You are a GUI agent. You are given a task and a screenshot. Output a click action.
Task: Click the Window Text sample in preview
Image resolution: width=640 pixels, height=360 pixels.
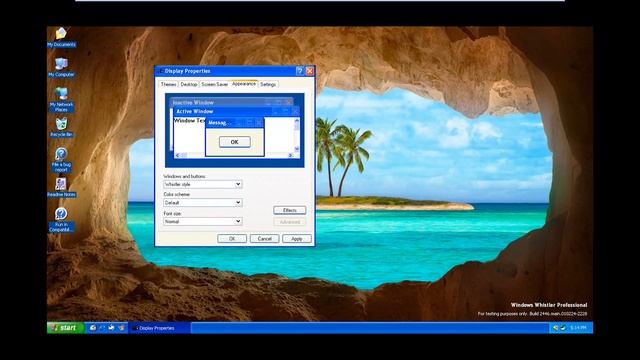coord(189,121)
